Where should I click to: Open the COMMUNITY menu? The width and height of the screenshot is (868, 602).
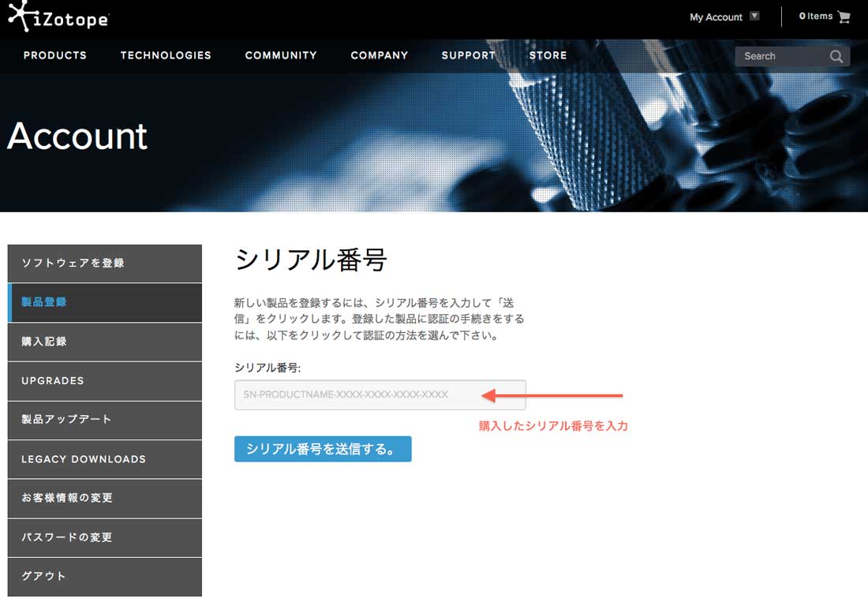tap(281, 55)
